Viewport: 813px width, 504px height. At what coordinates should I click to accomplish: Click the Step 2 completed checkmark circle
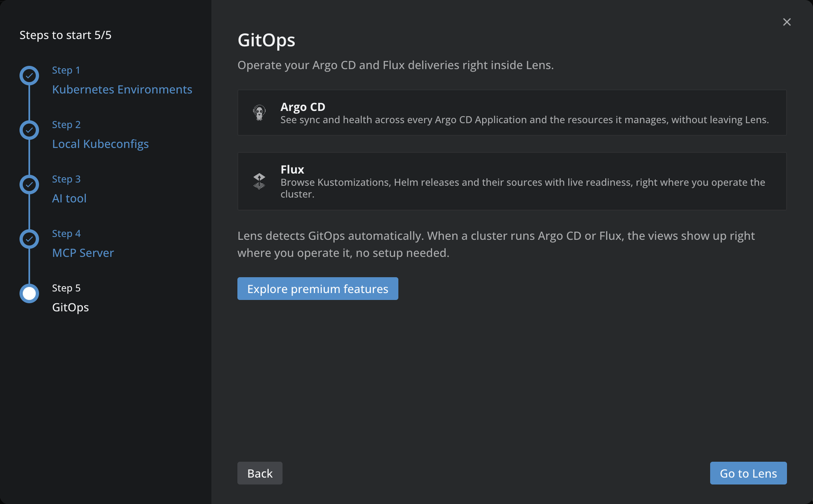(29, 130)
